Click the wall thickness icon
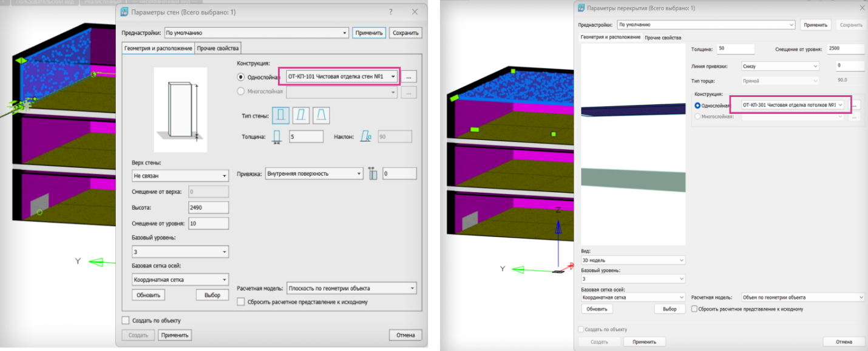Viewport: 868px width, 351px height. tap(277, 137)
